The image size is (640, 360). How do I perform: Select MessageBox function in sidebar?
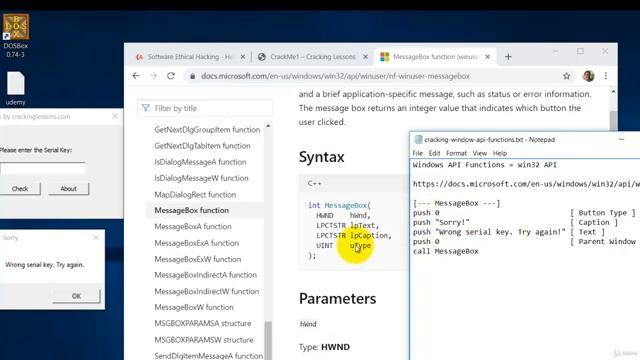point(191,211)
